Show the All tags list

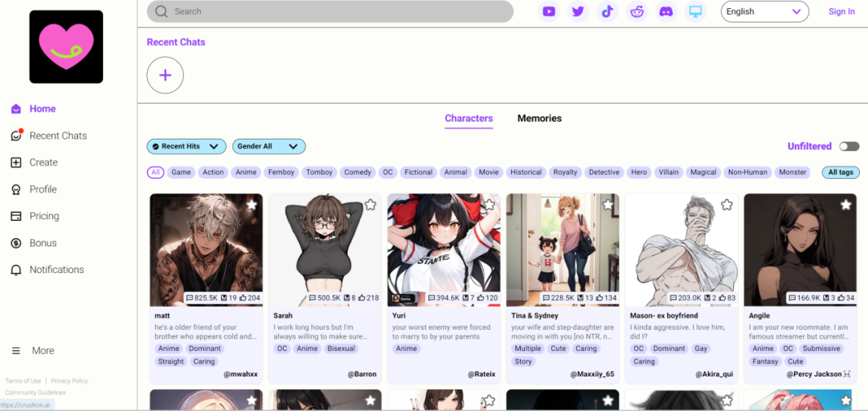click(841, 172)
